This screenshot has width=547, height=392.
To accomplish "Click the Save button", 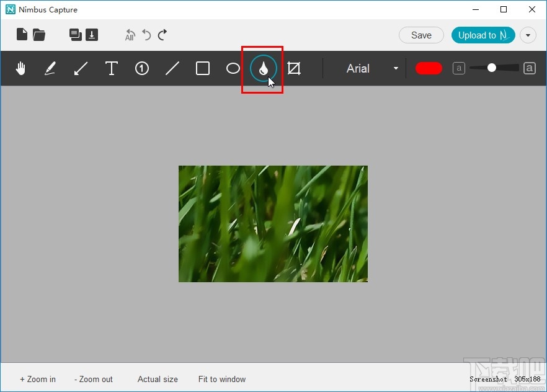I will [x=421, y=35].
